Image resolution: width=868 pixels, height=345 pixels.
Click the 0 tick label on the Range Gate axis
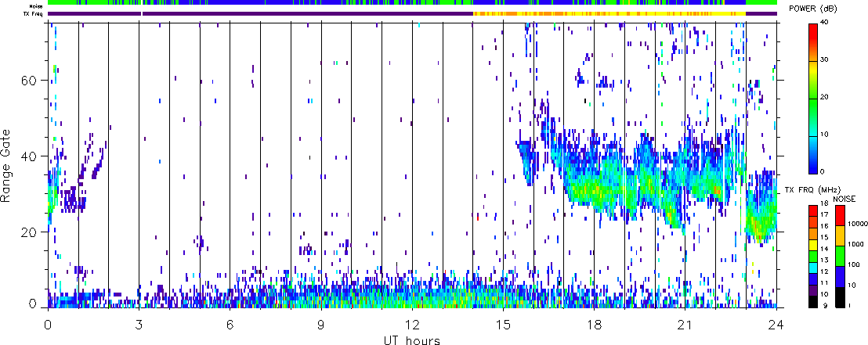click(32, 304)
